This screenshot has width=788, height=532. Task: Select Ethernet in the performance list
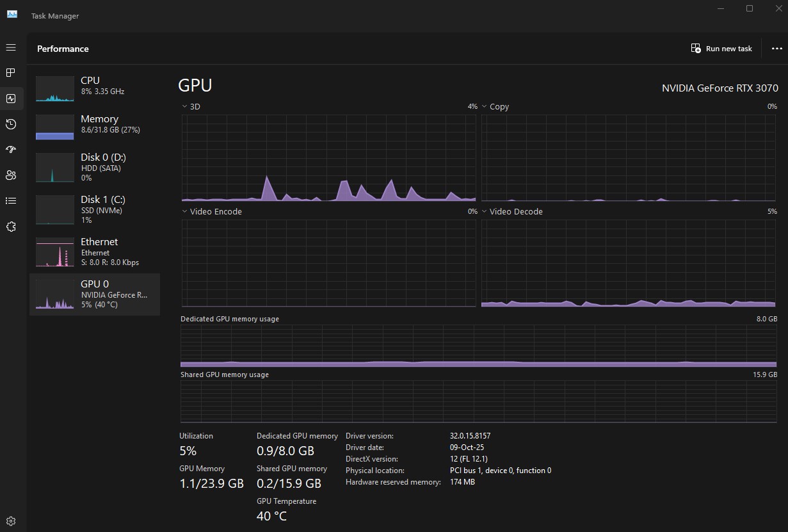coord(95,252)
